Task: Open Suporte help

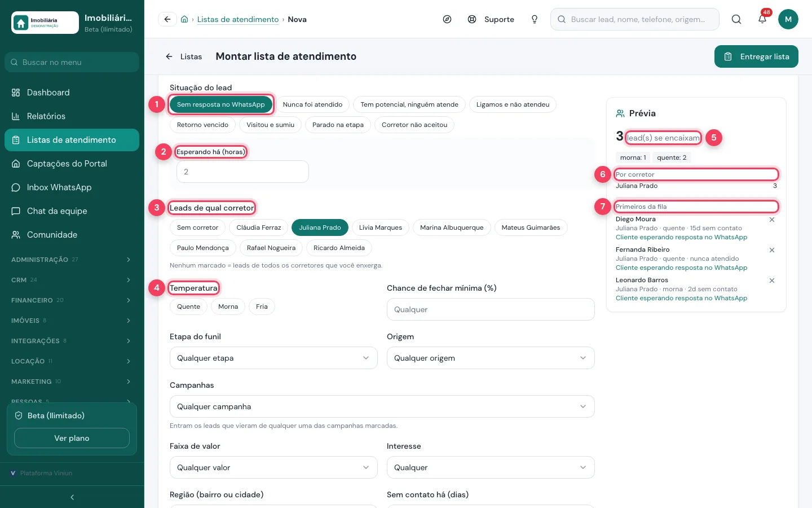Action: tap(491, 19)
